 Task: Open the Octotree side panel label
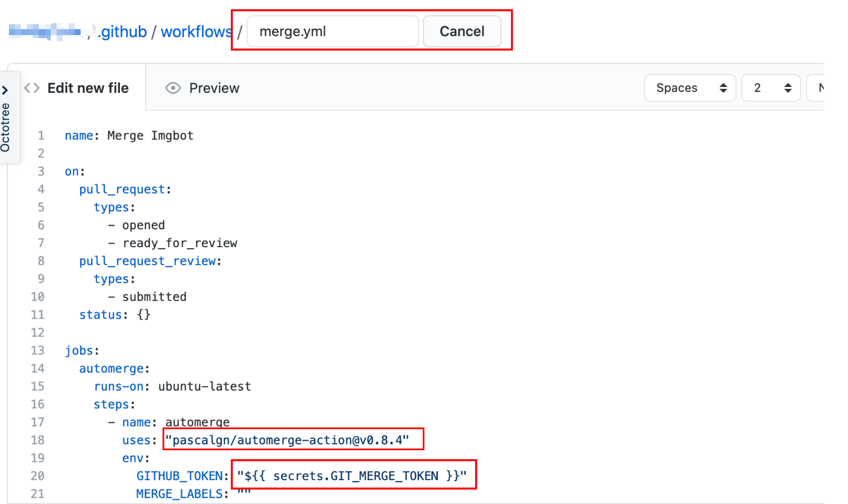[x=5, y=128]
